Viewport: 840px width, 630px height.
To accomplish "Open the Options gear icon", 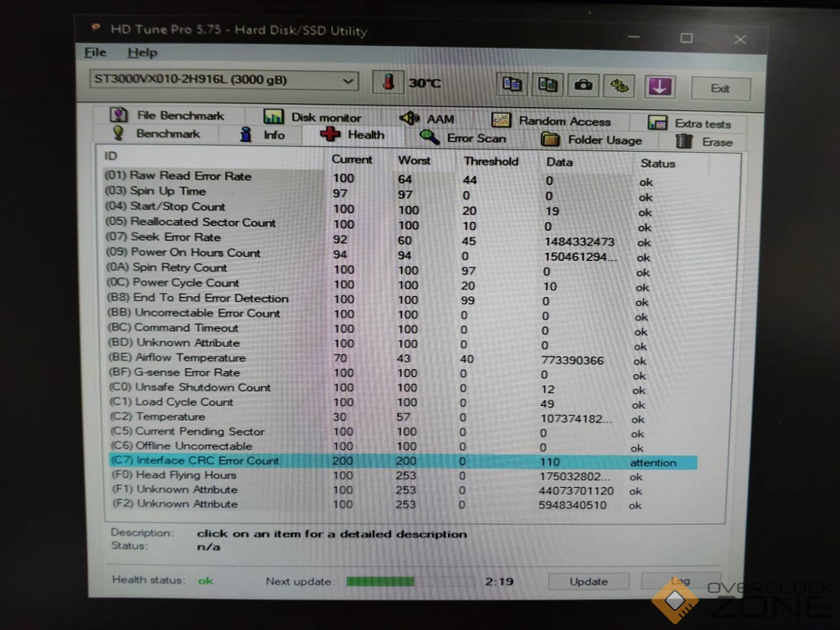I will (x=619, y=86).
